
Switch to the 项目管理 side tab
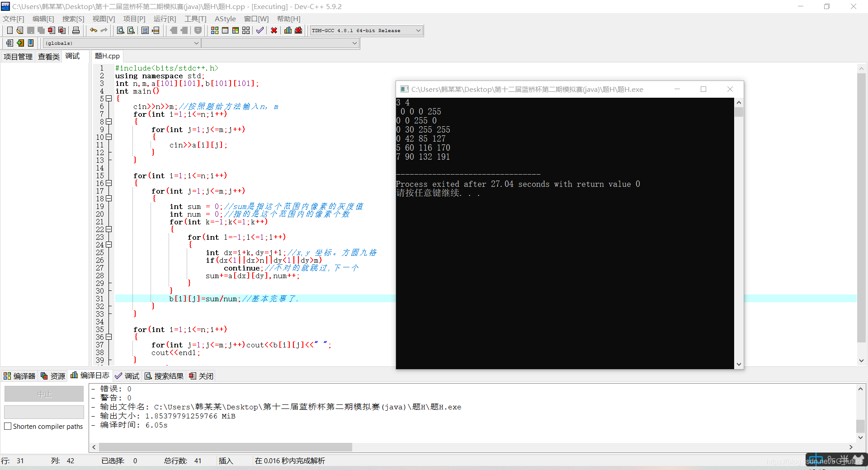[18, 57]
